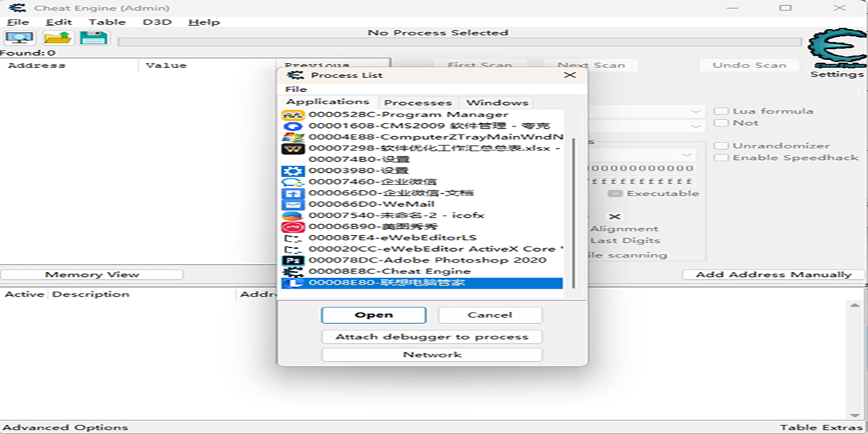Click the Active column header

(25, 294)
